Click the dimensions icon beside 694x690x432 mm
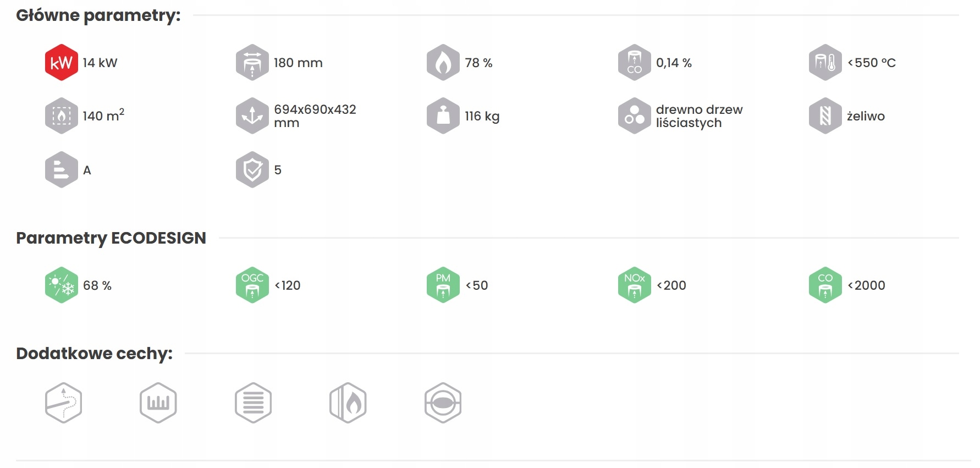980x468 pixels. [x=252, y=116]
